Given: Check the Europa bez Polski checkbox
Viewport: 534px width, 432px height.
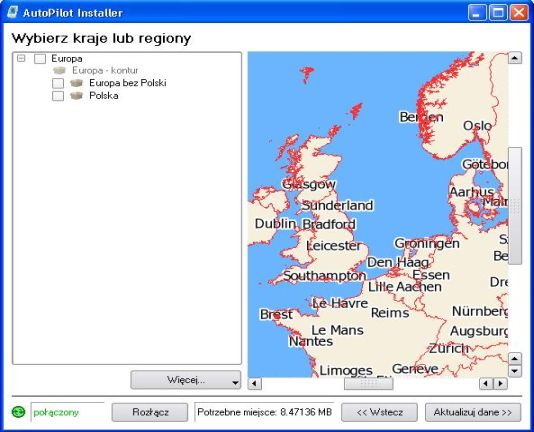Looking at the screenshot, I should 58,83.
